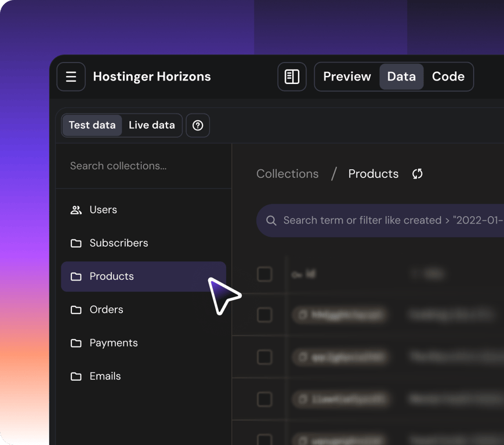Select the Products collection in sidebar

click(x=143, y=276)
